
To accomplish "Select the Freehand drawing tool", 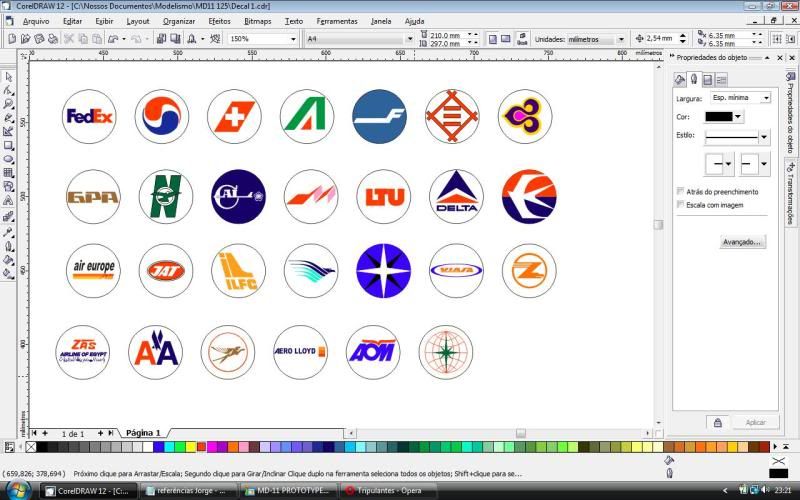I will tap(8, 118).
